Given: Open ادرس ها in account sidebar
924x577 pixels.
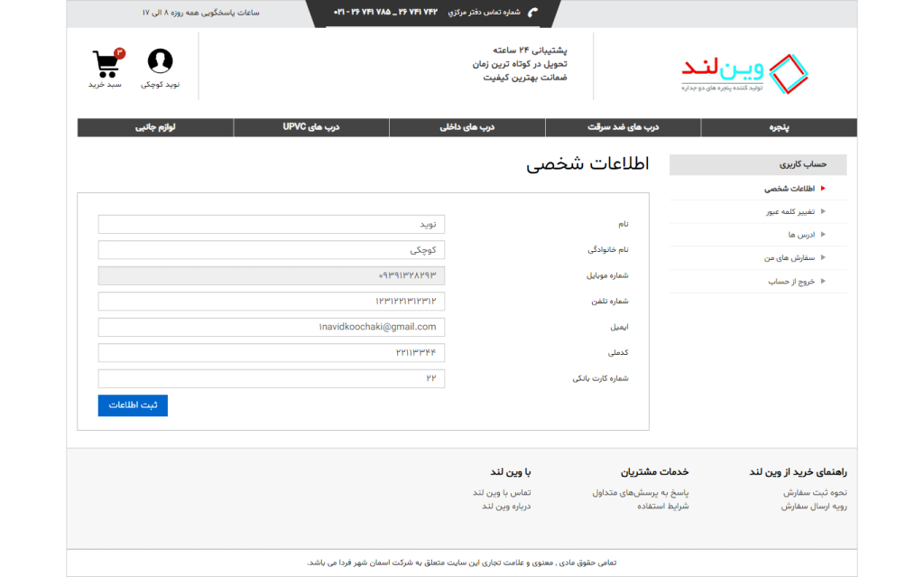Looking at the screenshot, I should click(x=801, y=235).
